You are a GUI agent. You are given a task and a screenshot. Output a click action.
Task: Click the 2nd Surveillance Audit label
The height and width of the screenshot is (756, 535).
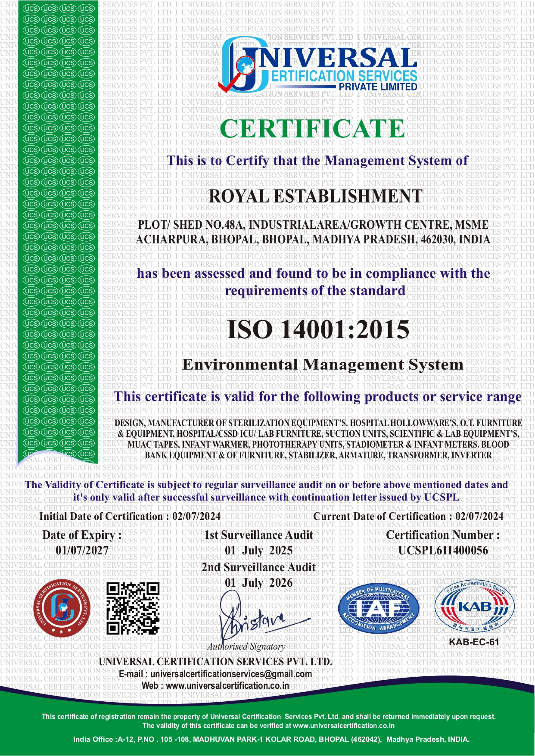click(259, 567)
